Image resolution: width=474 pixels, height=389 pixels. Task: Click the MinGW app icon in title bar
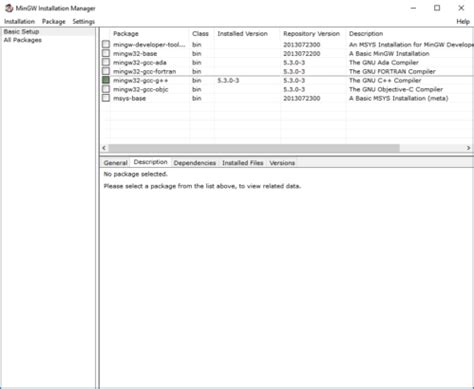[x=9, y=8]
